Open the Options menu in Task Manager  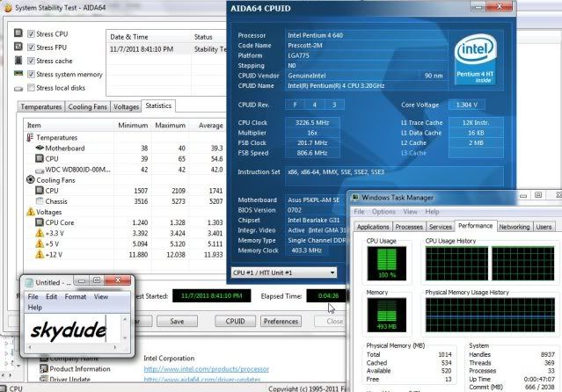pos(383,212)
